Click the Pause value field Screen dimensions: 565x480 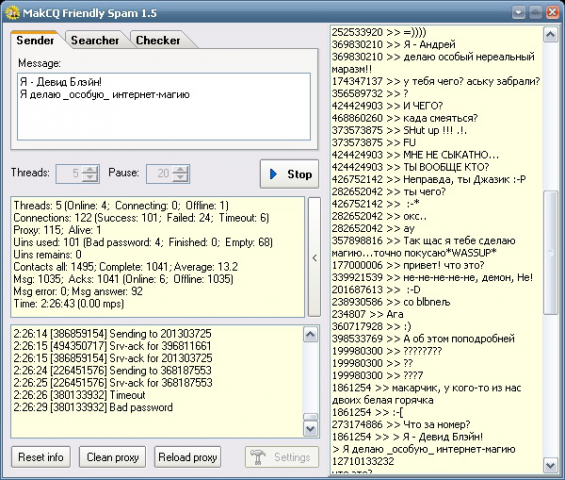click(x=159, y=174)
